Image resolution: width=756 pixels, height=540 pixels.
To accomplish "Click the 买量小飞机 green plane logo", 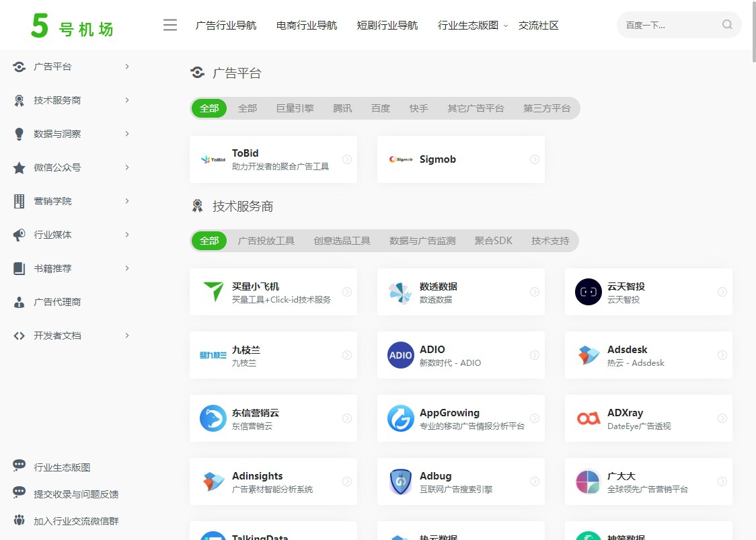I will (x=213, y=292).
